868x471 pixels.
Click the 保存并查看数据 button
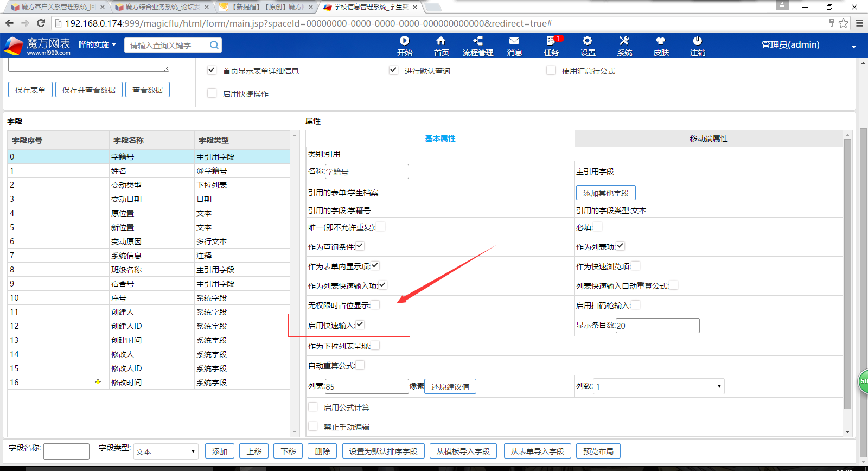pyautogui.click(x=89, y=90)
